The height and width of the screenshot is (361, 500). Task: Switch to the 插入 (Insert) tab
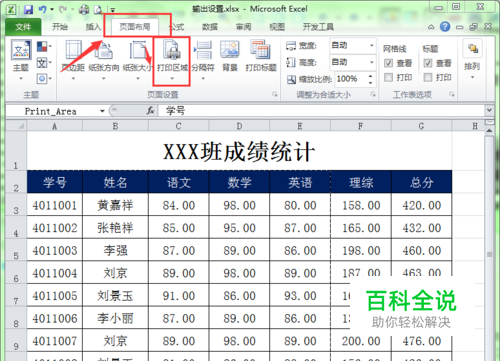coord(93,27)
